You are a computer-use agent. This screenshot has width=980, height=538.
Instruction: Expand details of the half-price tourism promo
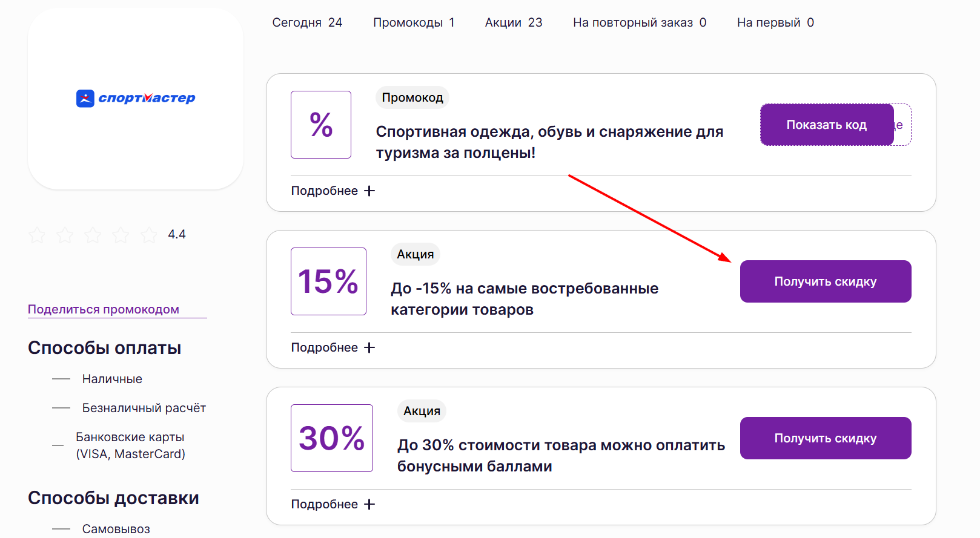325,190
